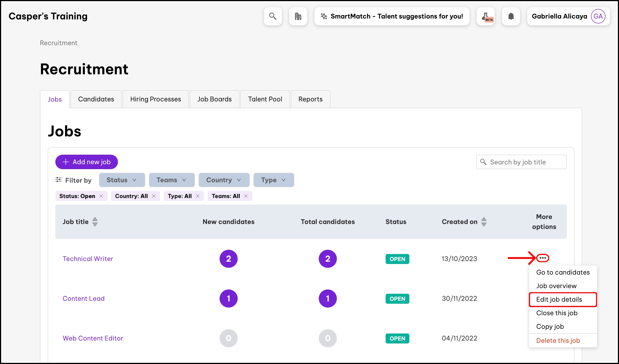Sort jobs by Job title arrows
Viewport: 619px width, 364px height.
point(95,222)
